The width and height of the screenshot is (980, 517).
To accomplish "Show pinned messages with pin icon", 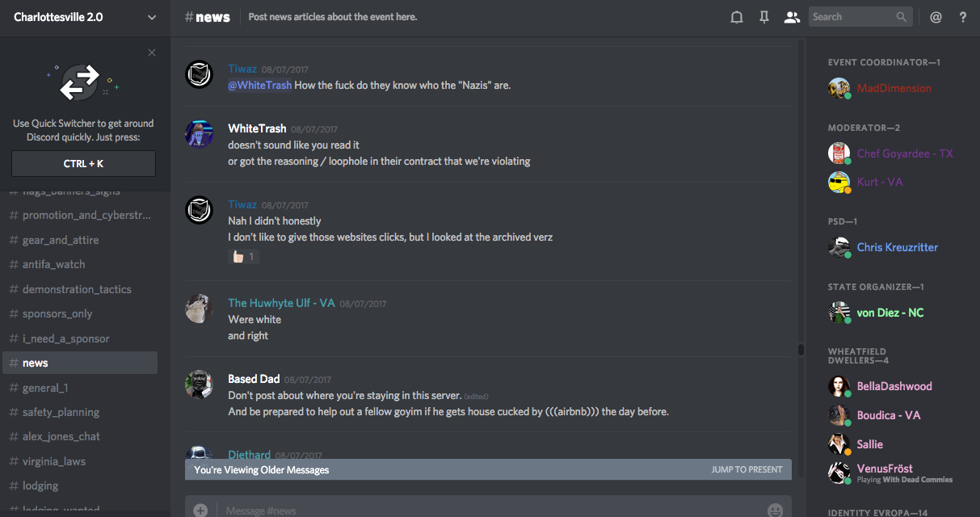I will pyautogui.click(x=763, y=17).
